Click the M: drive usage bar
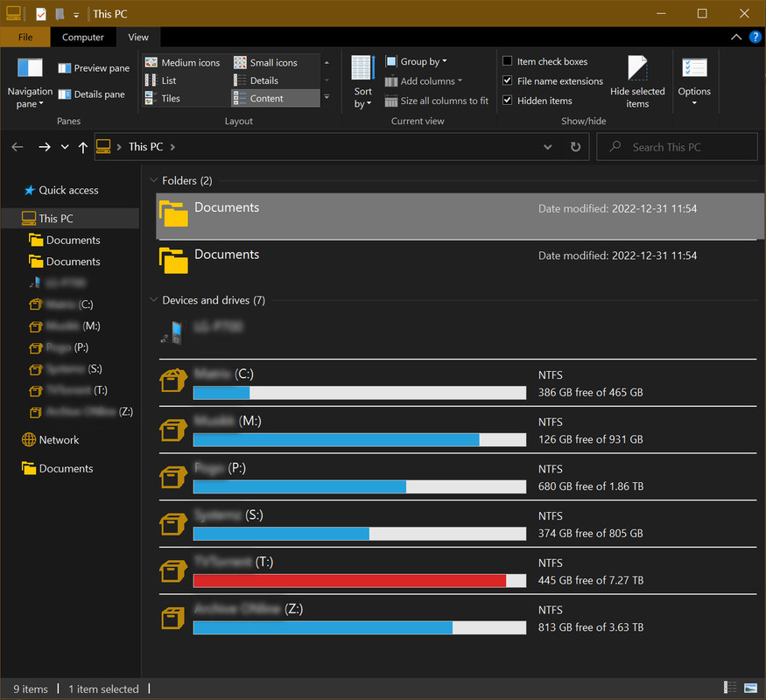 click(360, 439)
